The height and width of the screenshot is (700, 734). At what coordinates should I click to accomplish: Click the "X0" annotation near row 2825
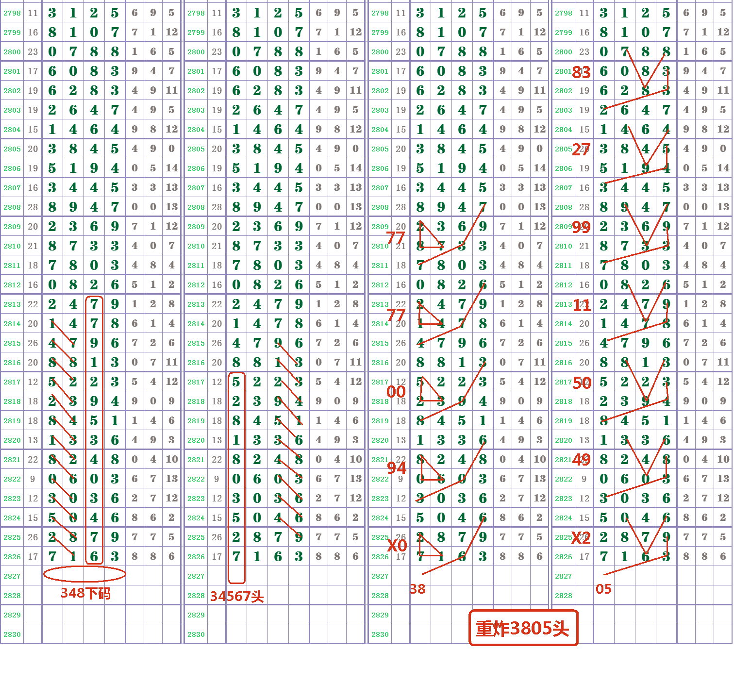click(x=396, y=547)
